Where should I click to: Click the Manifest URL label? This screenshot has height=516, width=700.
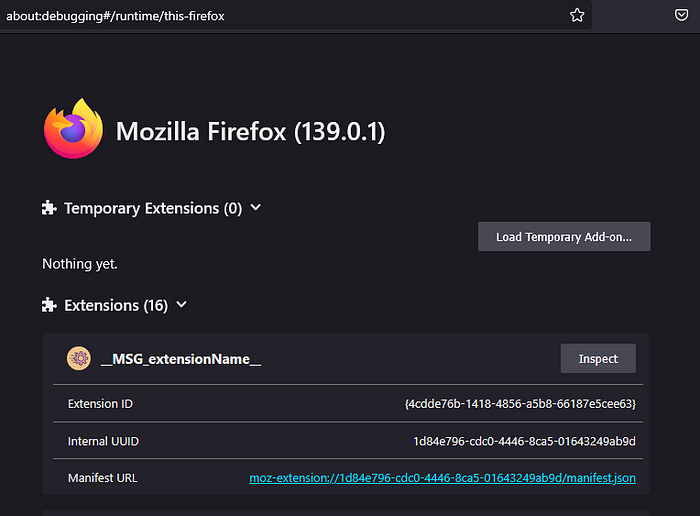(x=103, y=478)
